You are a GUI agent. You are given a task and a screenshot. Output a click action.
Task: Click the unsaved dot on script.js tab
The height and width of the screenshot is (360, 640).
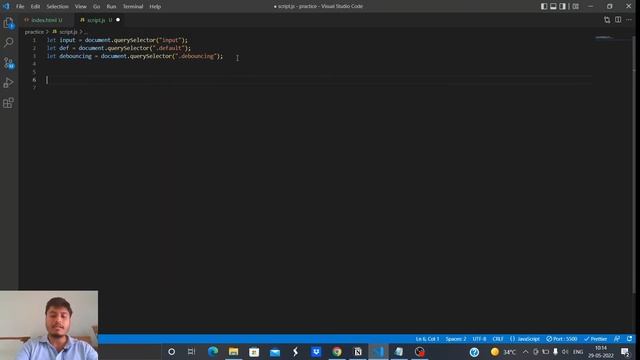point(118,20)
